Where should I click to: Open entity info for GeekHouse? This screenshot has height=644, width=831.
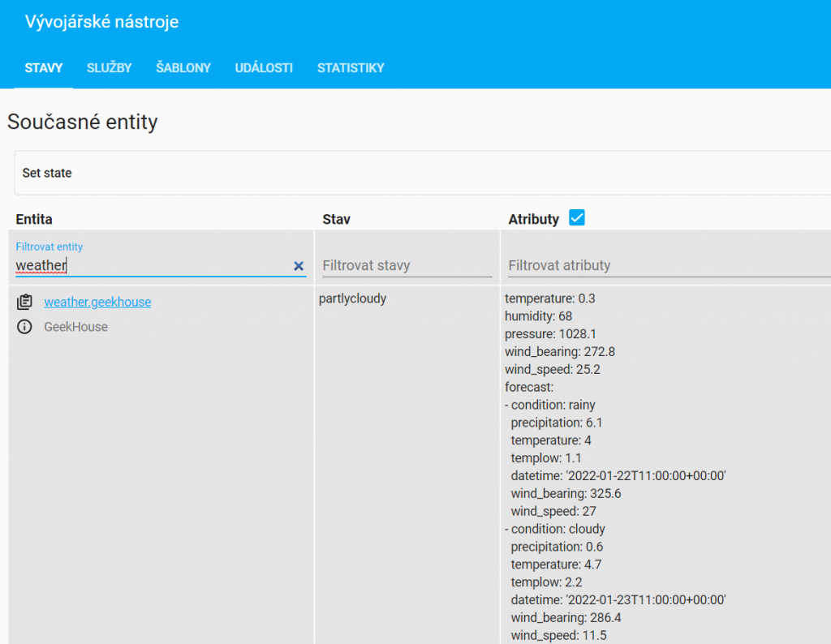pyautogui.click(x=24, y=327)
